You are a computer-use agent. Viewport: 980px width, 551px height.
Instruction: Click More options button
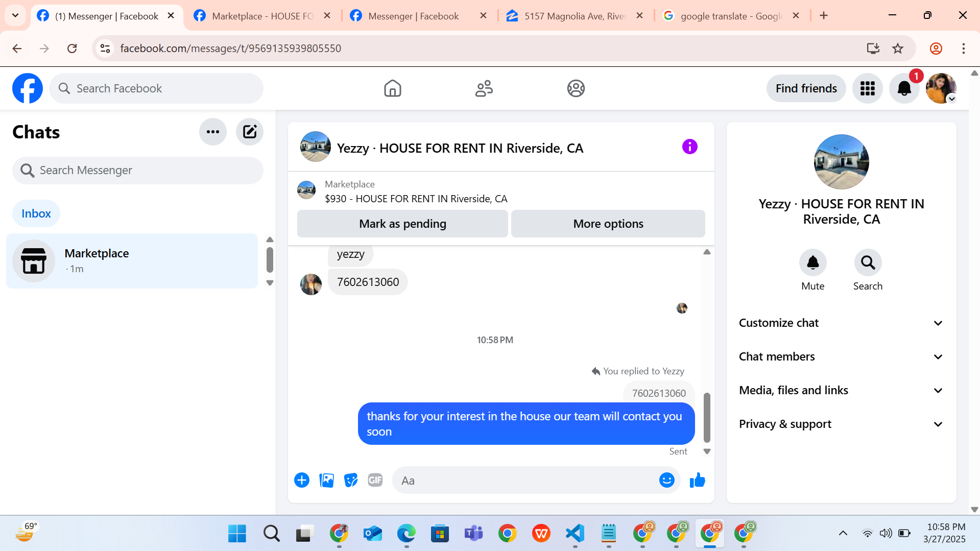coord(608,224)
